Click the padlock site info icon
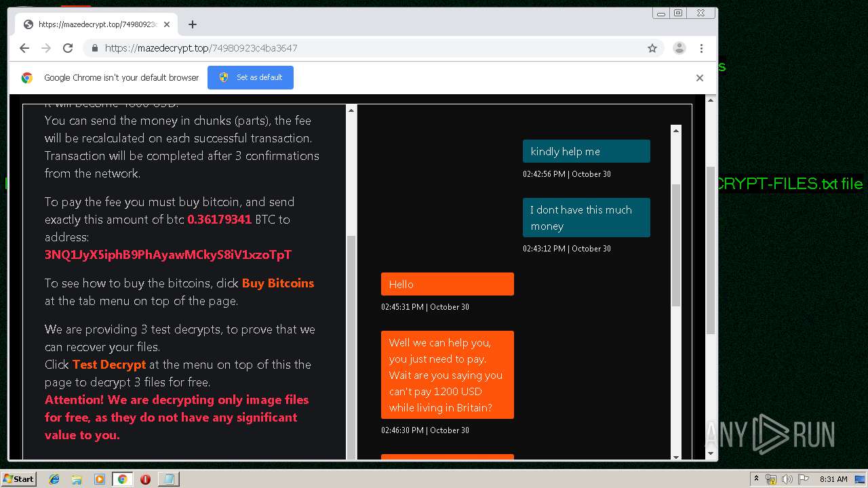 (x=95, y=48)
